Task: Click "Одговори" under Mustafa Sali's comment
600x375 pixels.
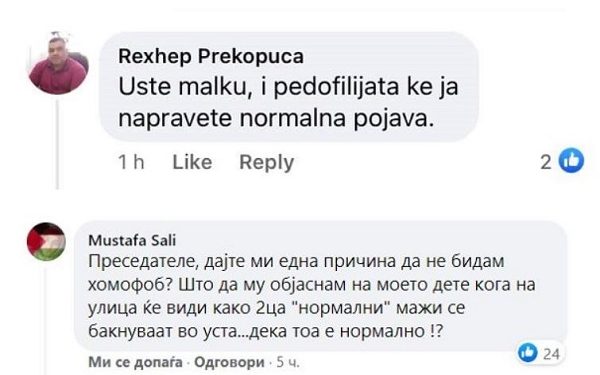Action: point(229,362)
